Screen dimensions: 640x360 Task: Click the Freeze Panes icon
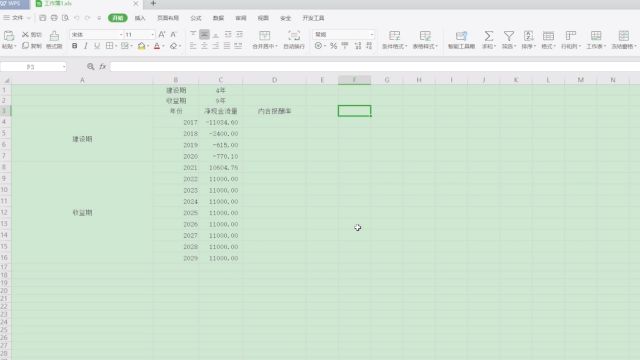point(623,36)
